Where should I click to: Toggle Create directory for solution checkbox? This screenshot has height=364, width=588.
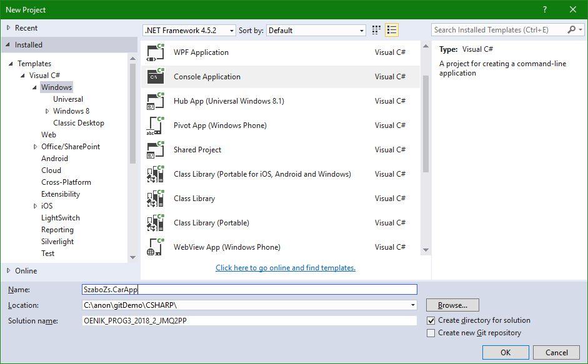click(x=431, y=320)
